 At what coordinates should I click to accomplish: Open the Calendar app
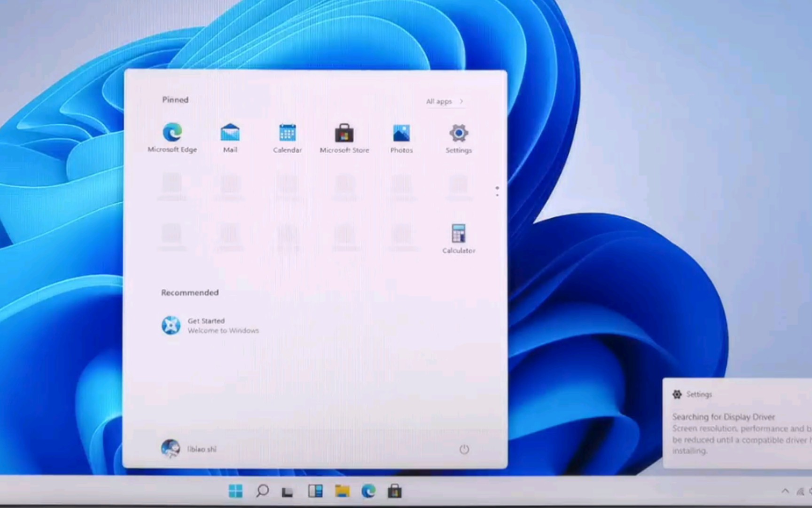point(287,136)
